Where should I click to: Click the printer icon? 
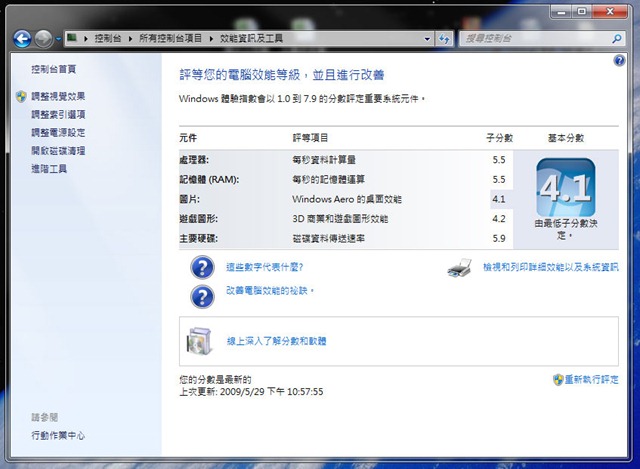click(460, 268)
